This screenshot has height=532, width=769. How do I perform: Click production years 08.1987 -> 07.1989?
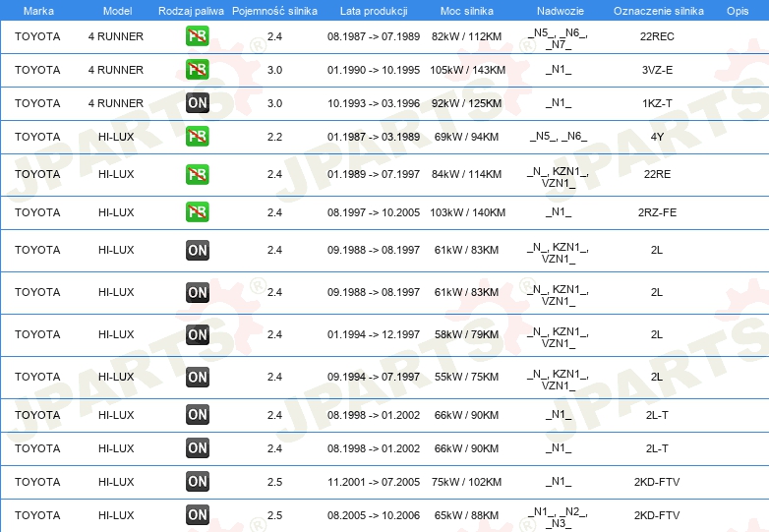(374, 36)
